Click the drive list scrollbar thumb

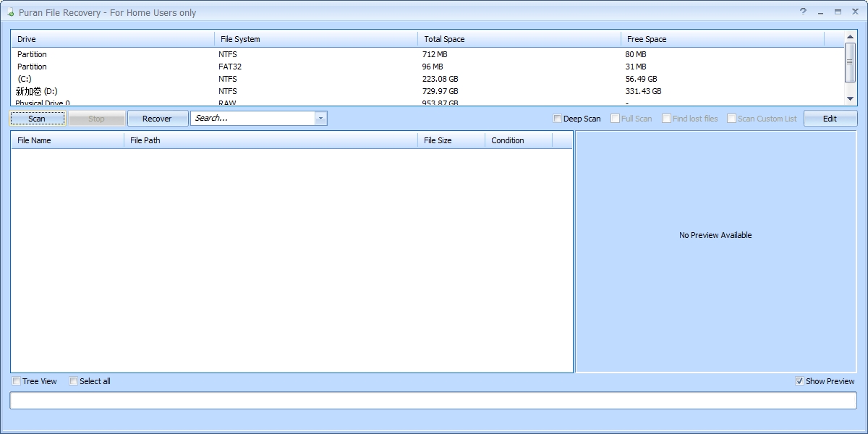851,62
